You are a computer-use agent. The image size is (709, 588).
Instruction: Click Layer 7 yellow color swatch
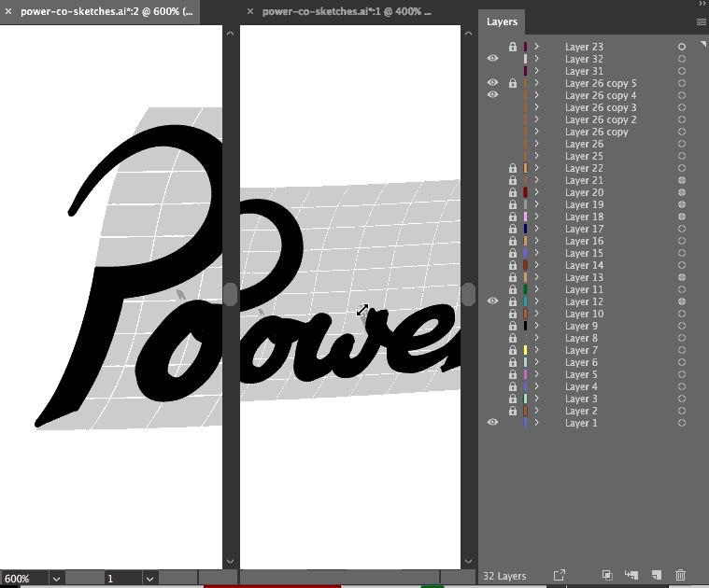pyautogui.click(x=525, y=350)
